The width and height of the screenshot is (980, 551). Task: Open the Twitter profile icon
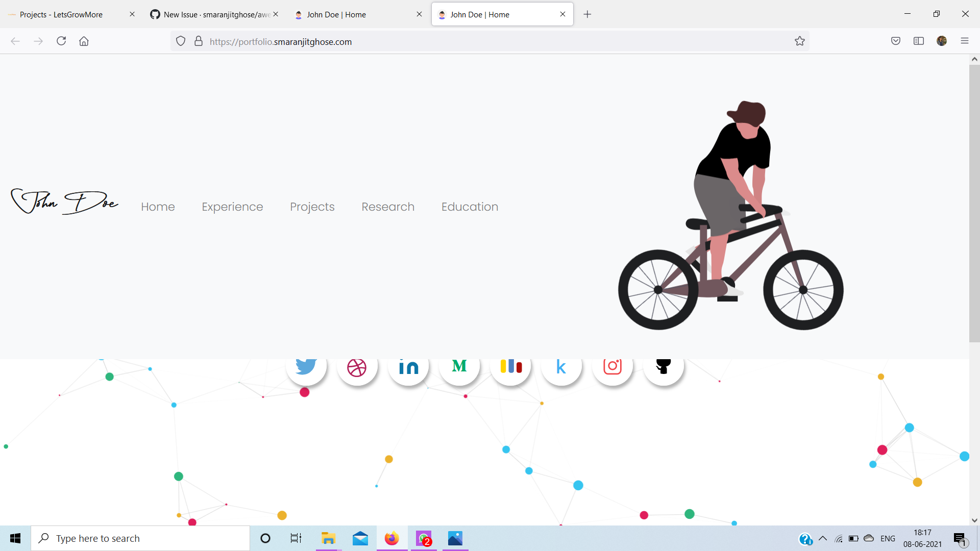click(x=306, y=365)
